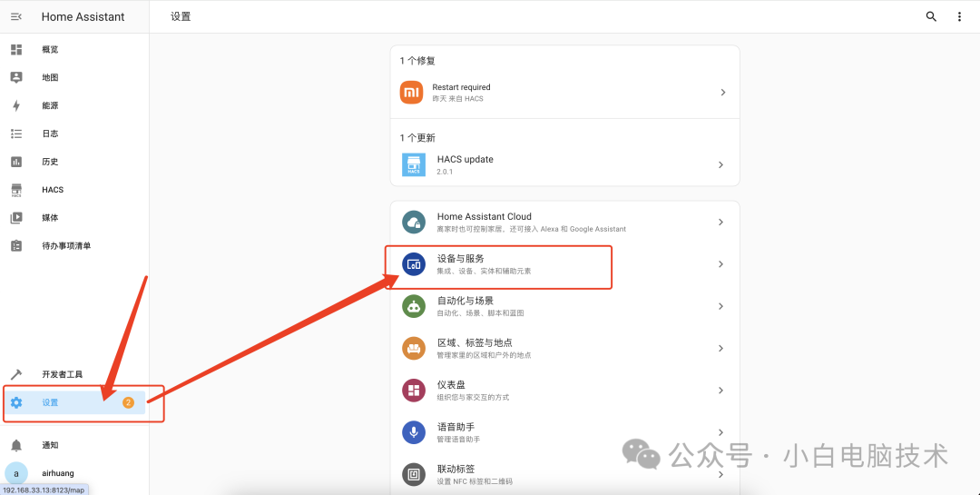Click the 联动标签 title text

456,469
